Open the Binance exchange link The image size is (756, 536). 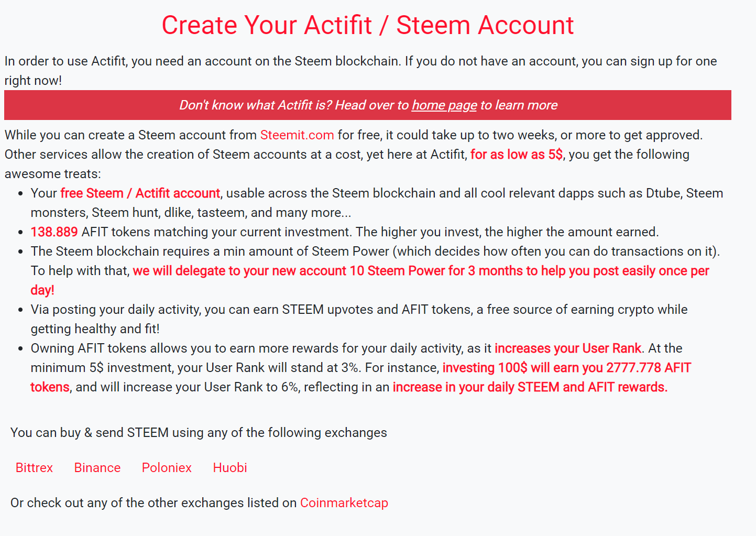pyautogui.click(x=97, y=468)
